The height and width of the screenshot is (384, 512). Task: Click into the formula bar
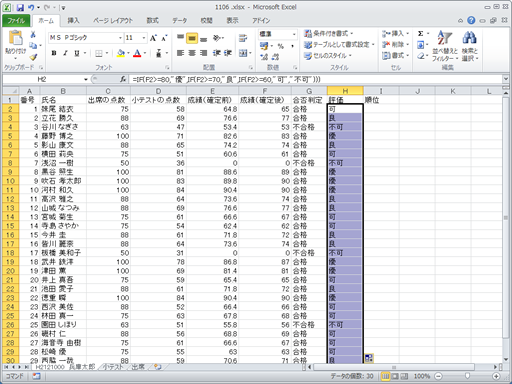(x=315, y=79)
